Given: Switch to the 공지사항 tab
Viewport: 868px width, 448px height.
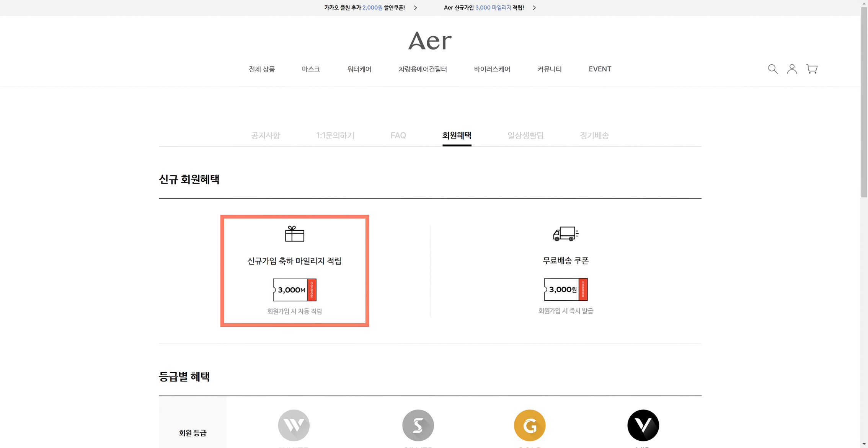Looking at the screenshot, I should click(266, 135).
